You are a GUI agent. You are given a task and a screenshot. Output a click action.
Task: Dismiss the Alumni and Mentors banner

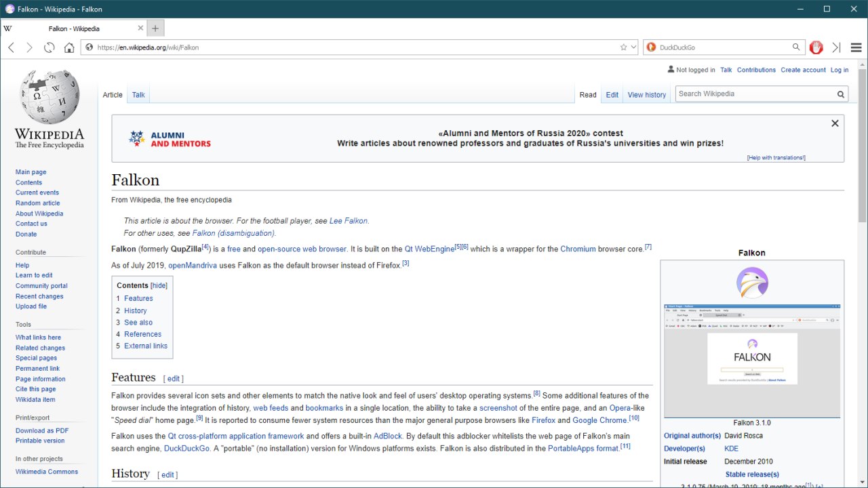[x=835, y=123]
